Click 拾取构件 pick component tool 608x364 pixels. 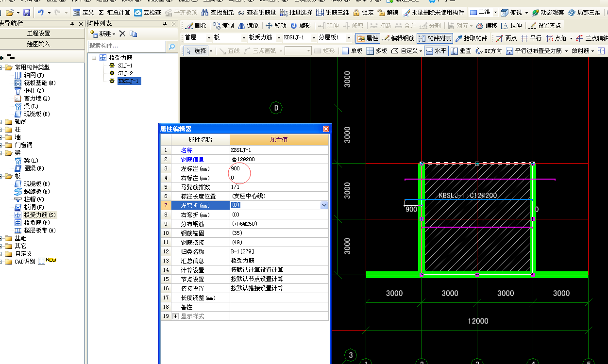tap(471, 38)
